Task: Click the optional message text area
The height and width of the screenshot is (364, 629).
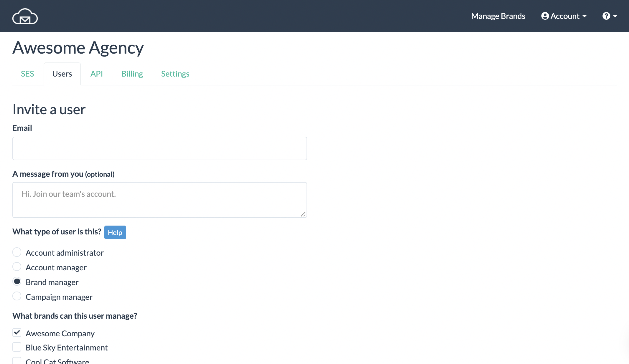Action: coord(159,200)
